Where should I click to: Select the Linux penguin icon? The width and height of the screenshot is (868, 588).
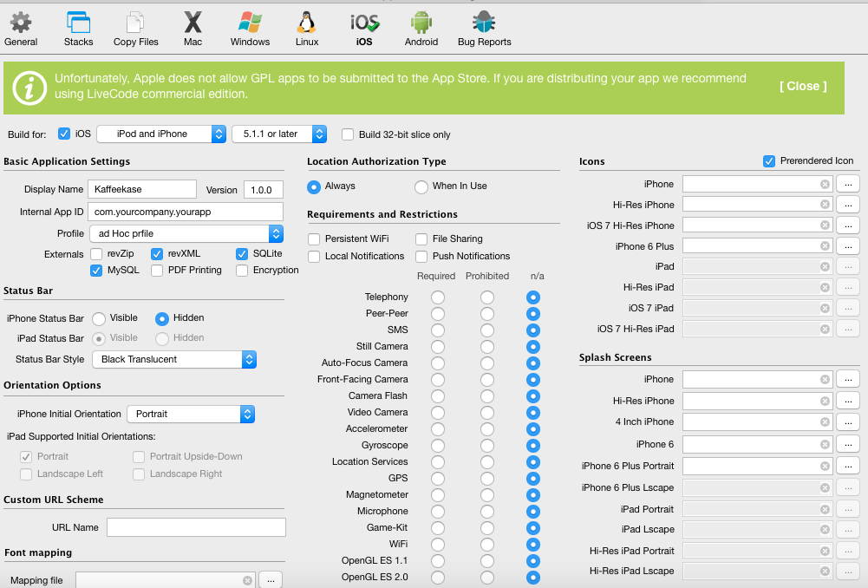pyautogui.click(x=307, y=28)
